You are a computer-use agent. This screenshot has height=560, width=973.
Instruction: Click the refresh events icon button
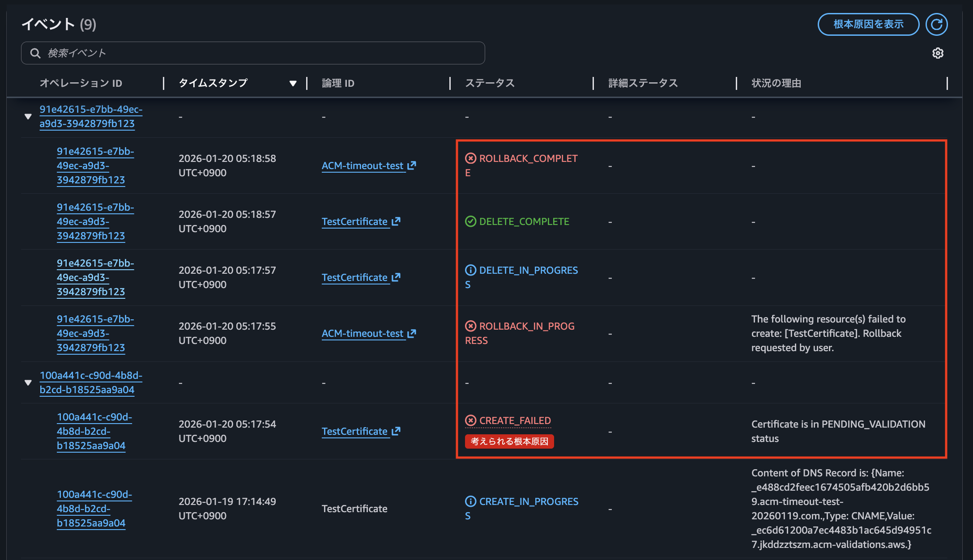point(936,24)
